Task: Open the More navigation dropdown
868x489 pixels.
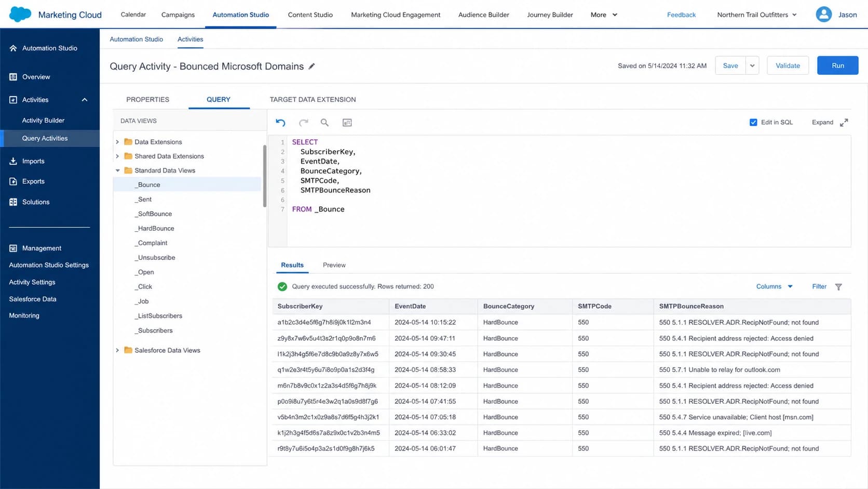Action: click(604, 15)
